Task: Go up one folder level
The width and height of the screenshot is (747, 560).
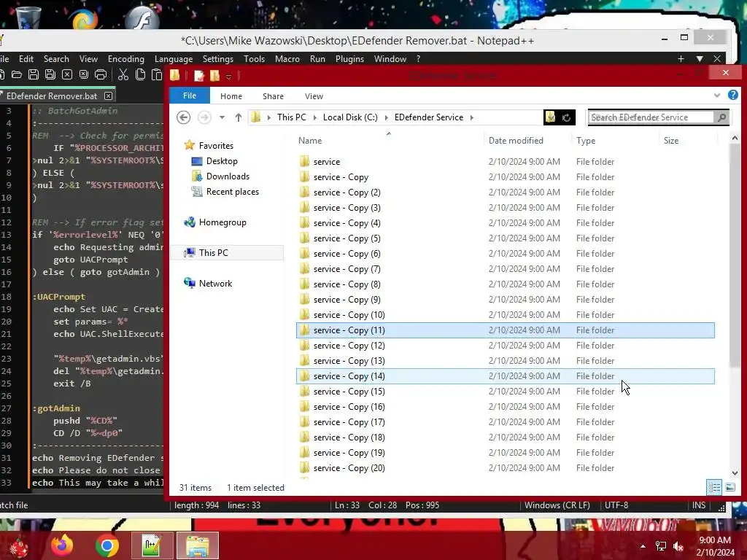Action: (239, 117)
